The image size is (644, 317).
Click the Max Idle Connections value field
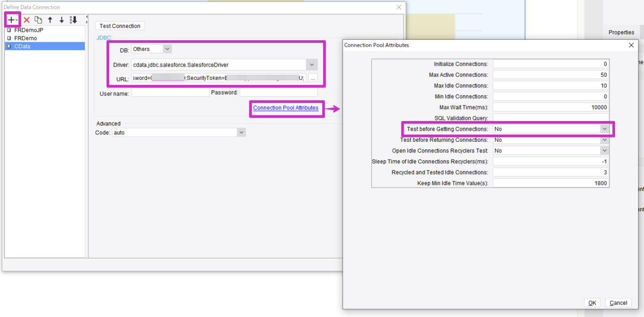(x=551, y=85)
